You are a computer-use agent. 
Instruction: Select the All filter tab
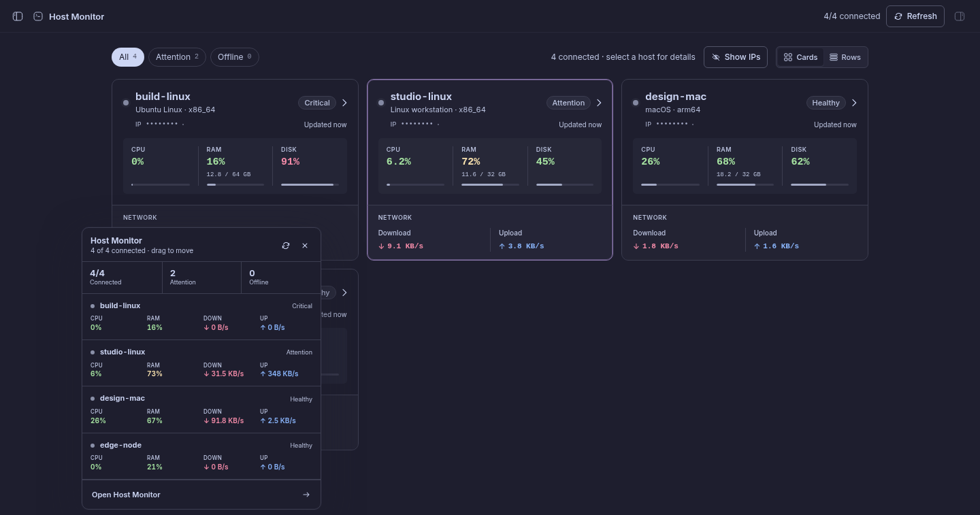[128, 57]
